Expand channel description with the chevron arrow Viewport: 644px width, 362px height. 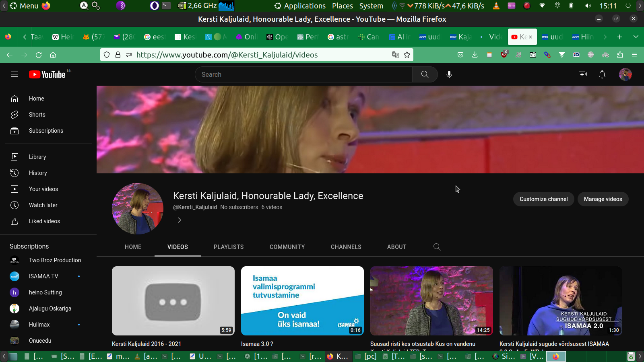pyautogui.click(x=180, y=220)
